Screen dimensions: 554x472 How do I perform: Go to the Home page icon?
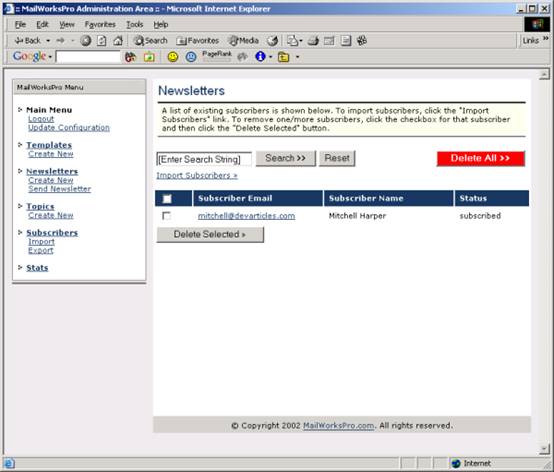point(118,41)
